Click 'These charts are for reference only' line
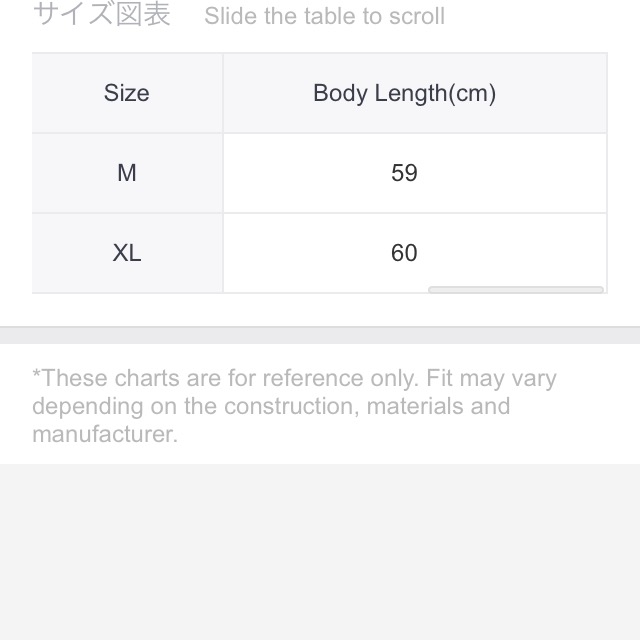 click(x=294, y=378)
